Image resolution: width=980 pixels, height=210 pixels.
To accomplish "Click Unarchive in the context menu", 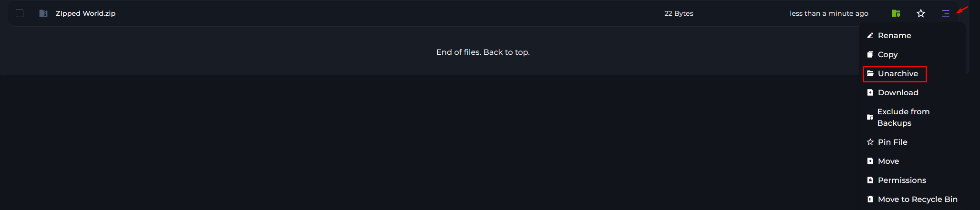I will (x=897, y=73).
